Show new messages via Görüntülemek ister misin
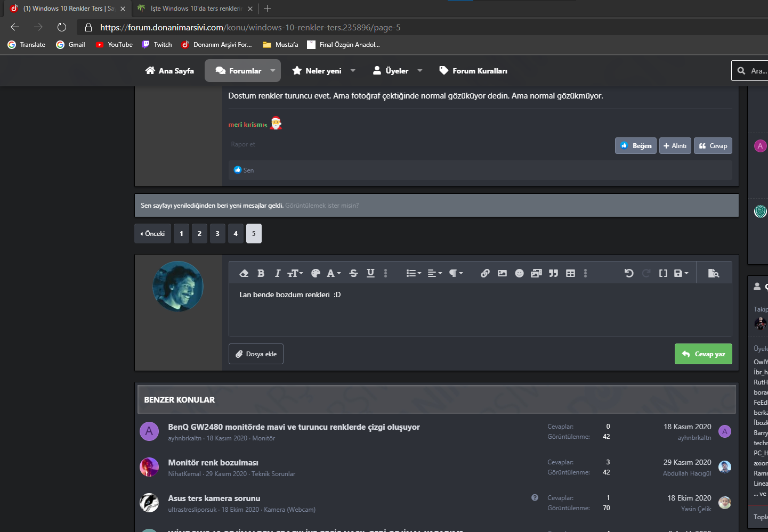Image resolution: width=768 pixels, height=532 pixels. point(322,206)
